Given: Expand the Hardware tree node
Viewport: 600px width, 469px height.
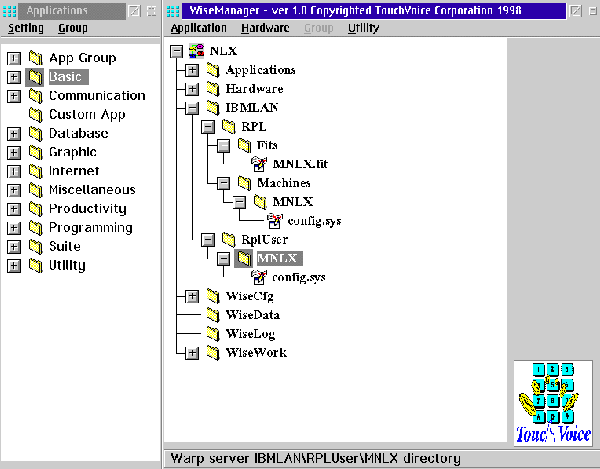Looking at the screenshot, I should 192,89.
